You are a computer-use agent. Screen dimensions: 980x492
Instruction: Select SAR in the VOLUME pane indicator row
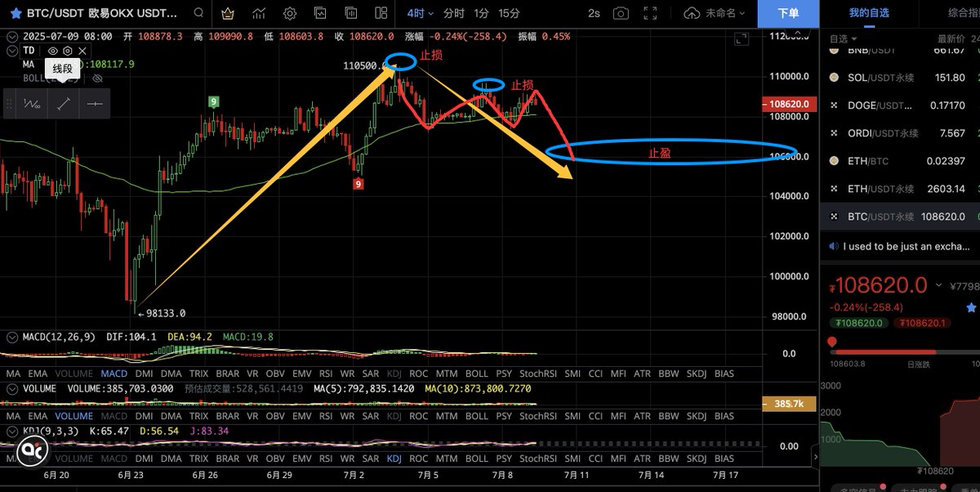370,416
